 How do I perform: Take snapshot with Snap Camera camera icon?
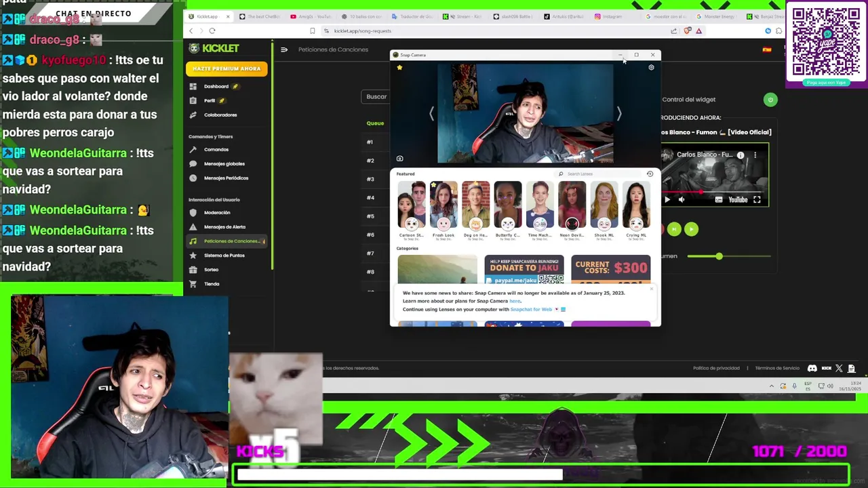[x=399, y=159]
